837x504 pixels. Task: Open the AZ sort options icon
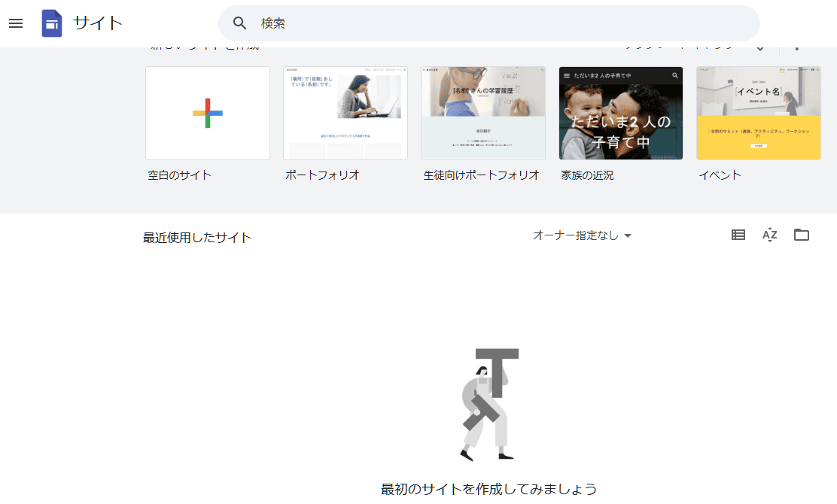[x=769, y=235]
